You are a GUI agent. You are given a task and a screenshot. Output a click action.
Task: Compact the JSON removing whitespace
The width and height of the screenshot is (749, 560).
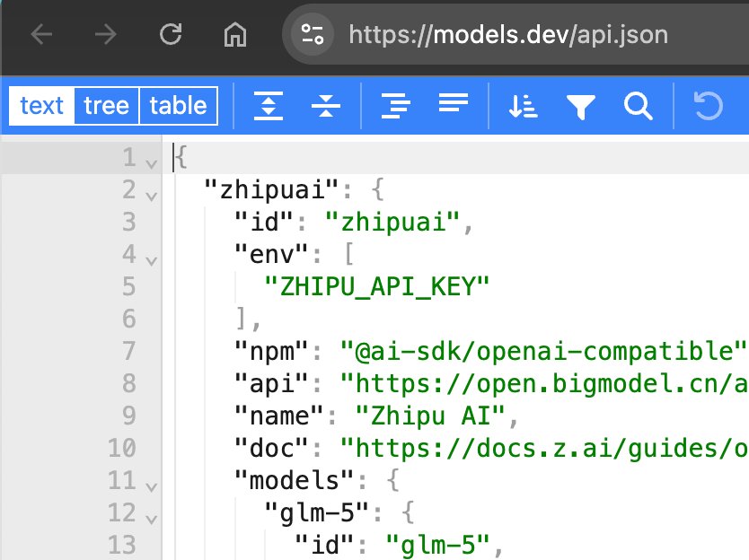tap(454, 102)
